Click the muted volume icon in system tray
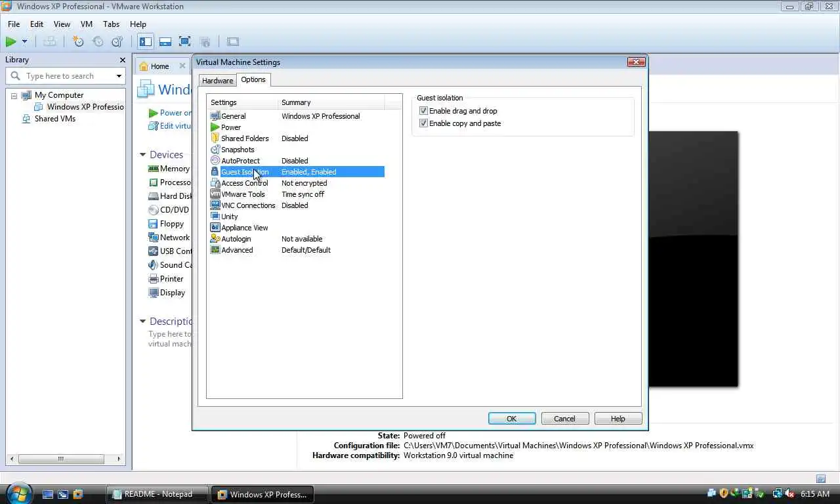 tap(789, 493)
